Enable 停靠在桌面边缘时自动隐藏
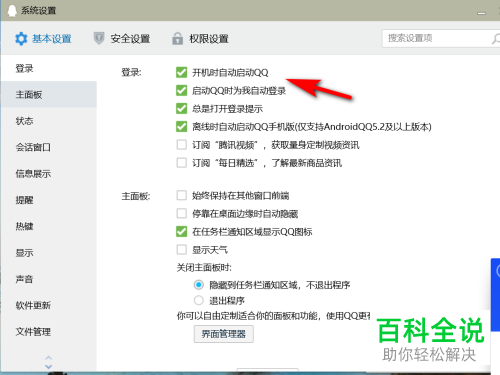This screenshot has height=375, width=500. tap(181, 213)
